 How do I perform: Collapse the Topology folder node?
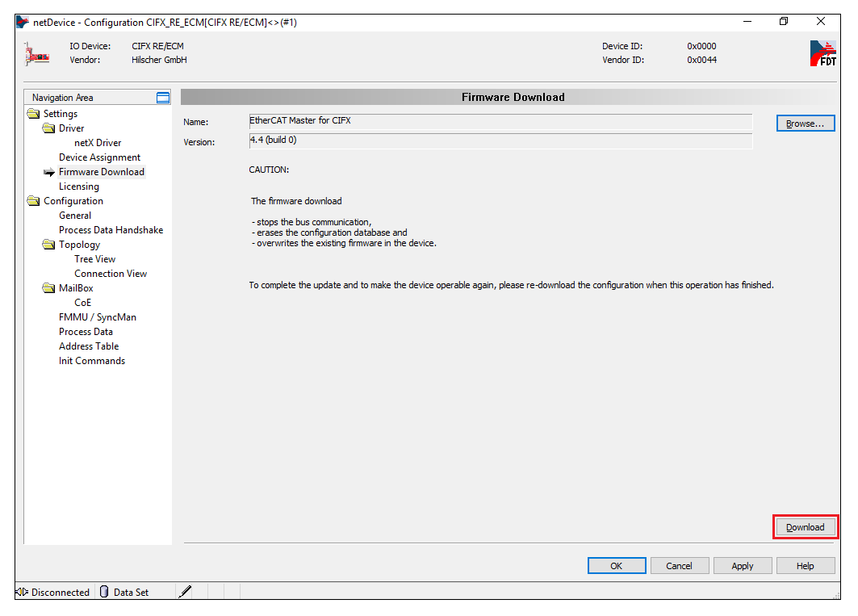(x=48, y=245)
